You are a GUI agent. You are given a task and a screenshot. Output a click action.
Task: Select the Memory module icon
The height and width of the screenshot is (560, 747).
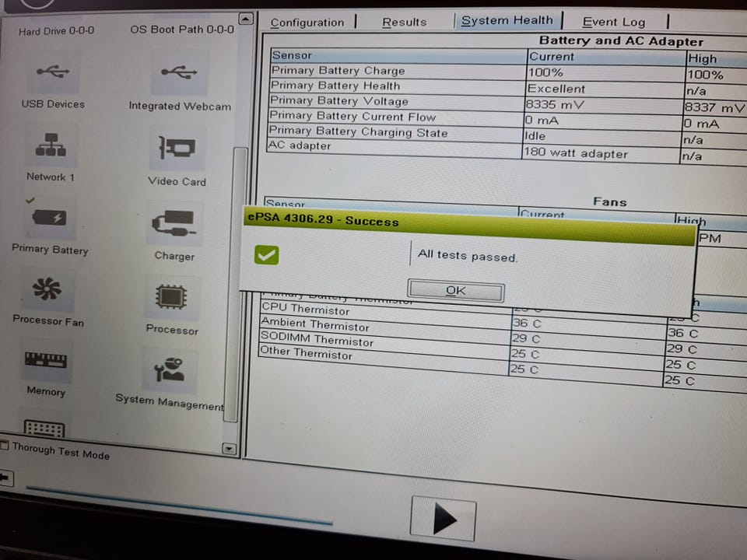point(46,360)
